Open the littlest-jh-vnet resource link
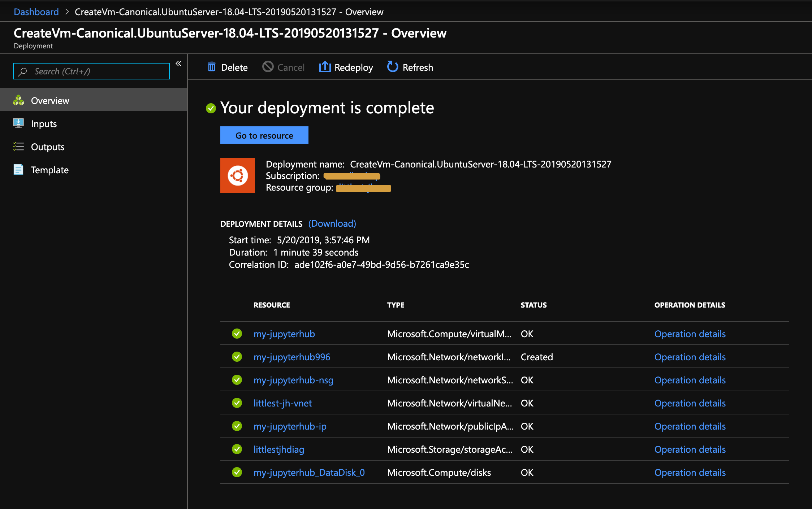812x509 pixels. 282,403
